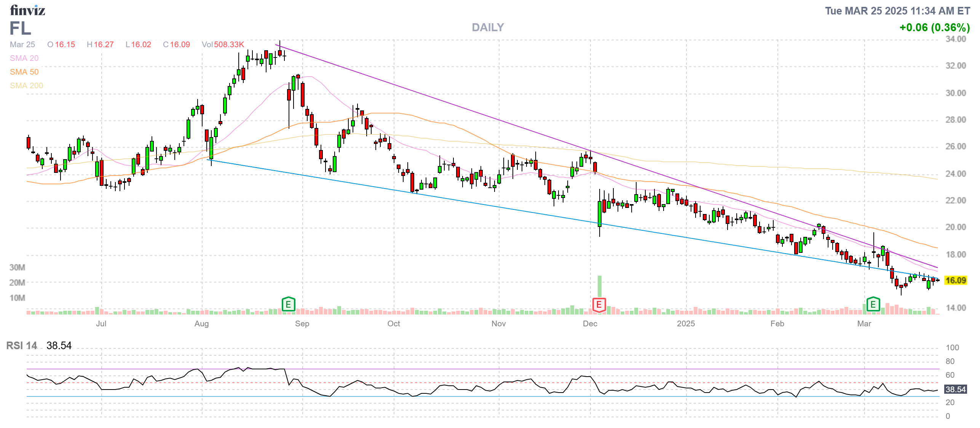Click the green earnings marker in March
Screen dimensions: 980x428
point(873,304)
